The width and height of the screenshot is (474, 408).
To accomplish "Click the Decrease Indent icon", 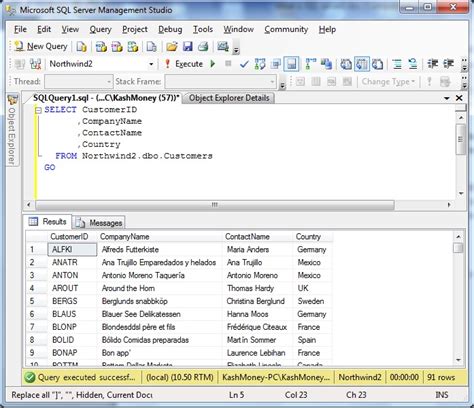I will 433,64.
